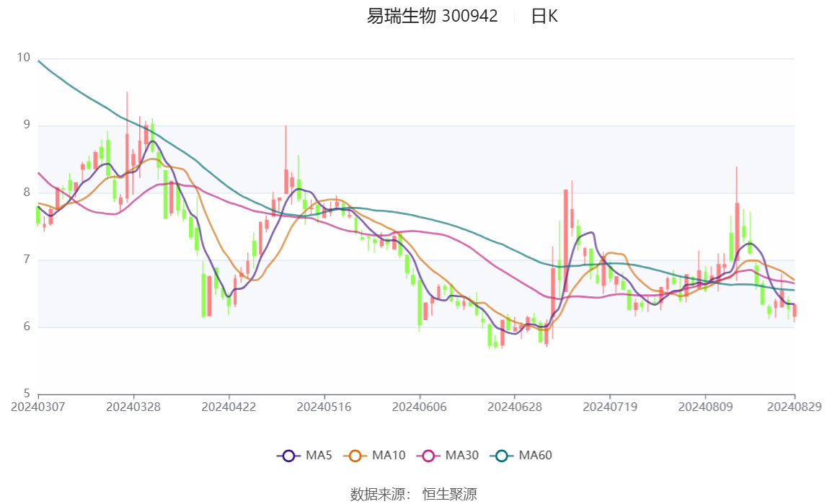Toggle the MA30 legend series
The width and height of the screenshot is (827, 504).
tap(447, 456)
